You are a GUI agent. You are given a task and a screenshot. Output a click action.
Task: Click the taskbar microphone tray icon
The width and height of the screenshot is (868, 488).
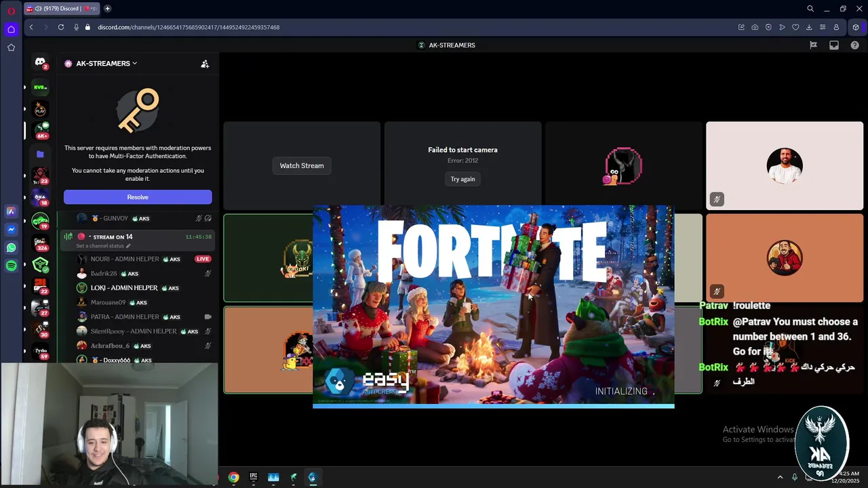pos(795,477)
